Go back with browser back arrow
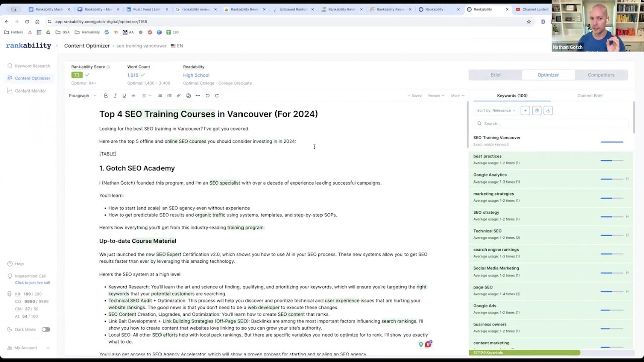The image size is (644, 362). coord(6,22)
